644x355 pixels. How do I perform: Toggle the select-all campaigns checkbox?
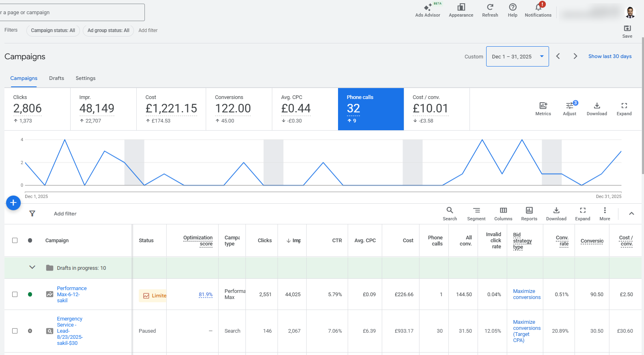[x=15, y=240]
